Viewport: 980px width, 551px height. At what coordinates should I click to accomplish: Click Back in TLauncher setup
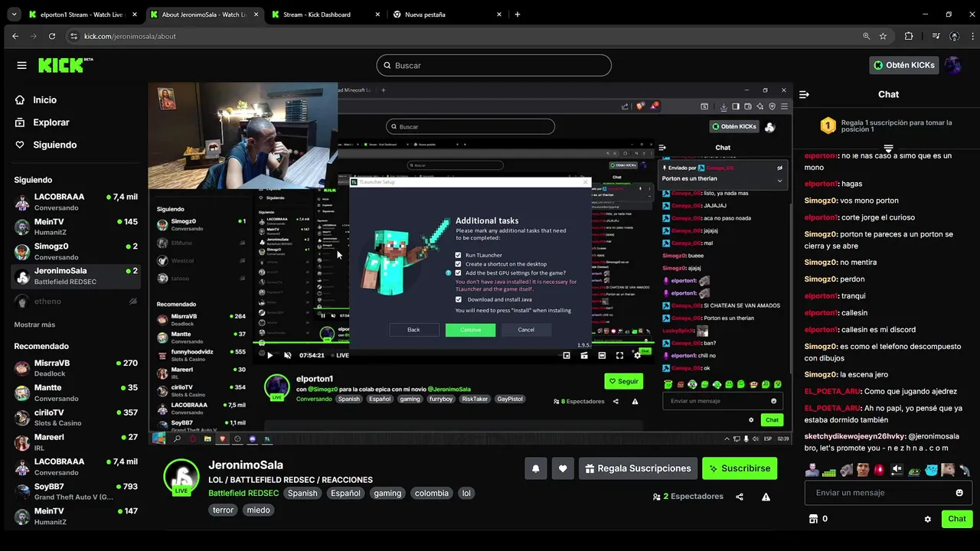click(413, 330)
